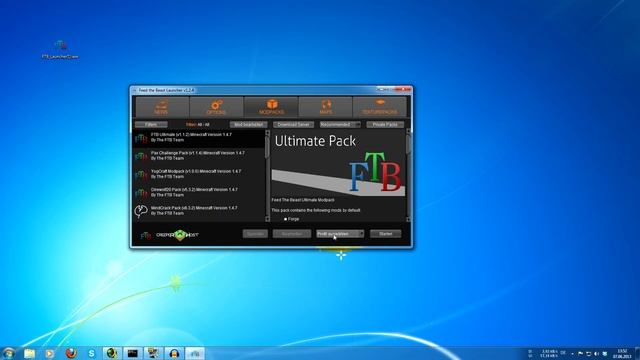Click the MindCrack brain icon
The width and height of the screenshot is (640, 360).
point(141,211)
